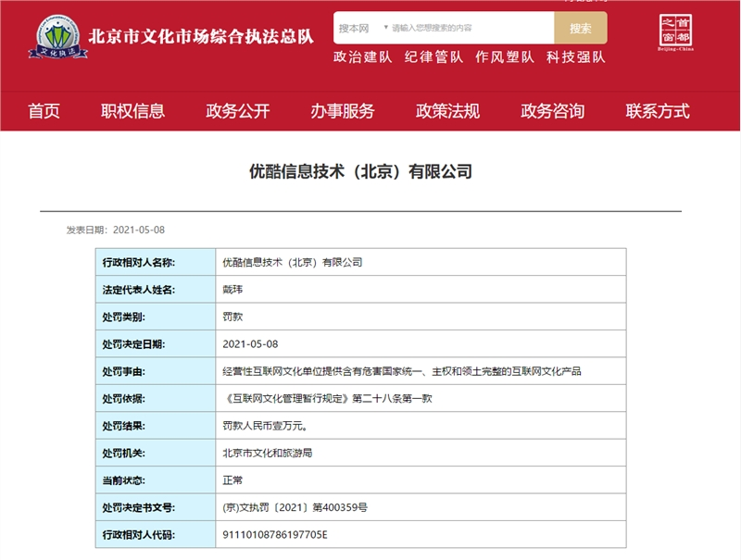This screenshot has width=741, height=560.
Task: Click the code 91110108786197705E cell
Action: (x=275, y=535)
